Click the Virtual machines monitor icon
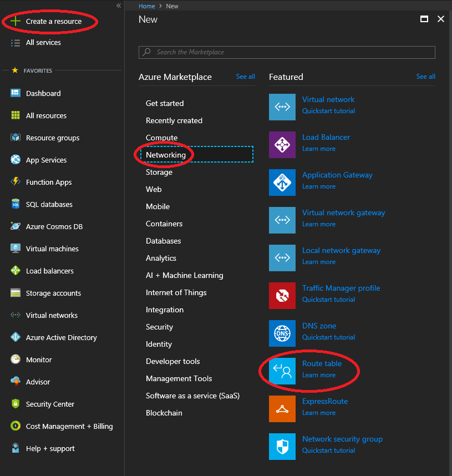 coord(16,249)
